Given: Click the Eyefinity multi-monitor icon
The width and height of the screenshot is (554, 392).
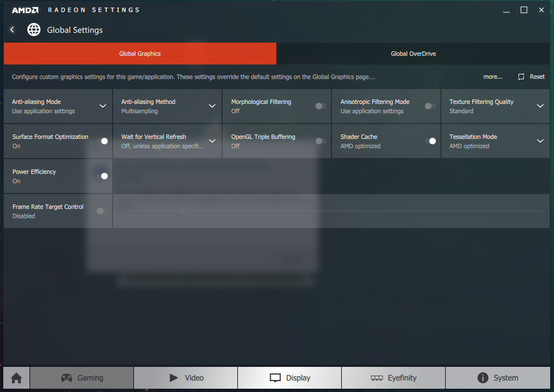Looking at the screenshot, I should click(x=377, y=378).
